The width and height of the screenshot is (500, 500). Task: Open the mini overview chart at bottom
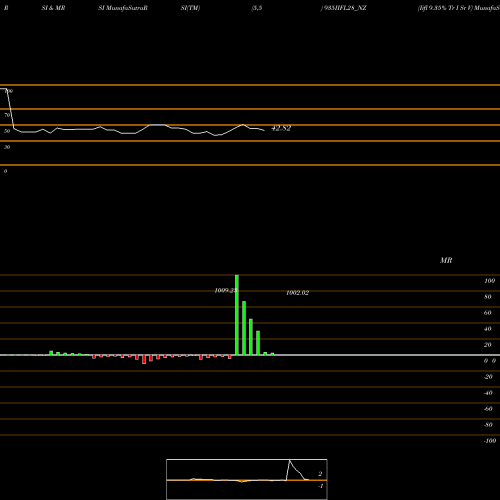point(247,479)
